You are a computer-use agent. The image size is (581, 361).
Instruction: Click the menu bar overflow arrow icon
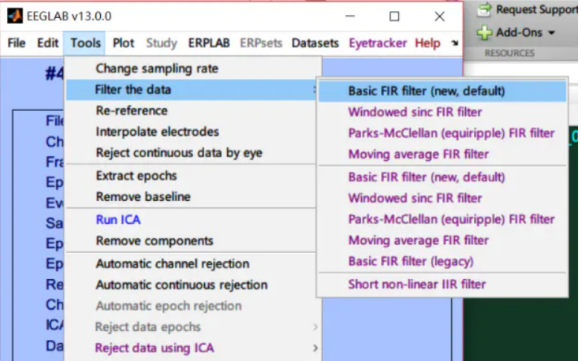(x=455, y=43)
